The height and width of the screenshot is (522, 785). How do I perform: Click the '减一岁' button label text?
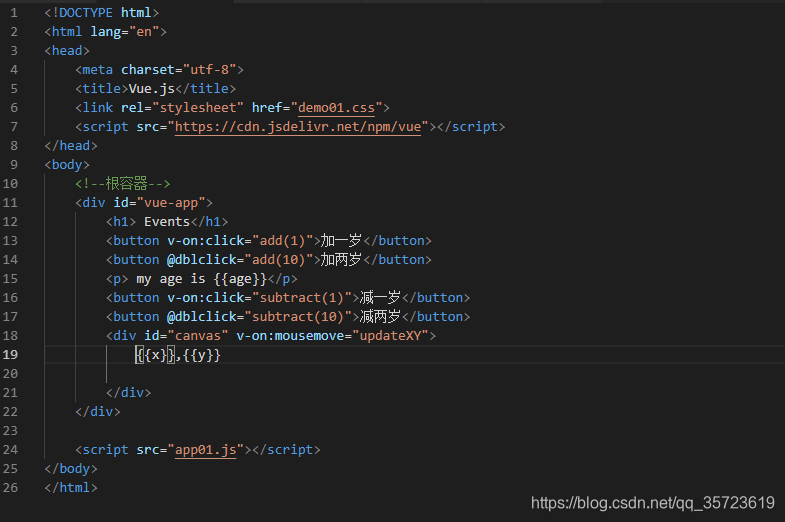pyautogui.click(x=380, y=298)
